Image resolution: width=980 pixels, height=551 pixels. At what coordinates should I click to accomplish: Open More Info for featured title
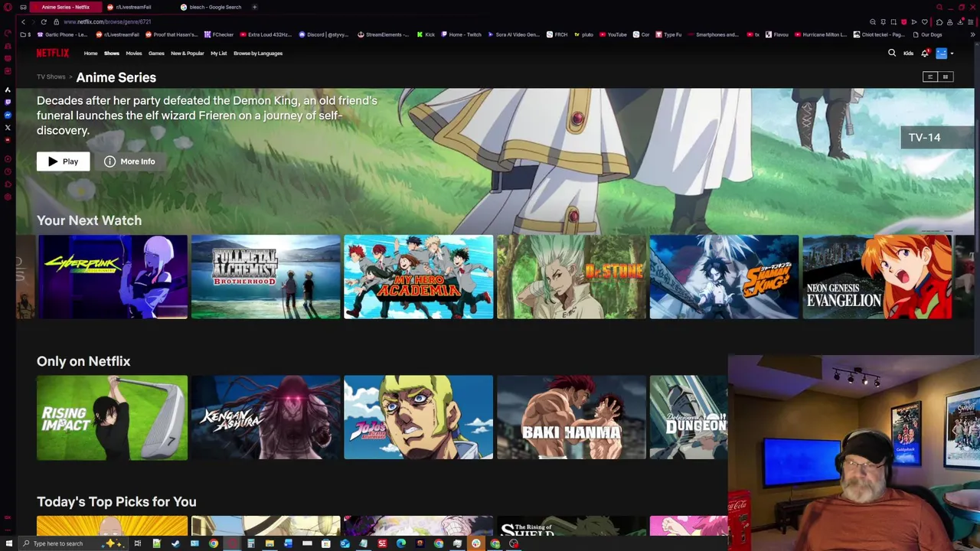click(129, 161)
